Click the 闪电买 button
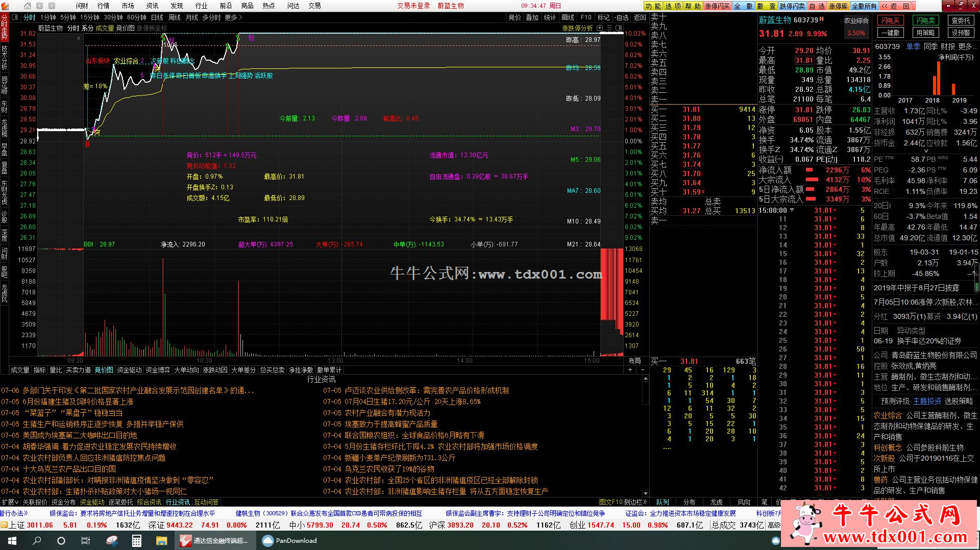The image size is (980, 550). [890, 20]
